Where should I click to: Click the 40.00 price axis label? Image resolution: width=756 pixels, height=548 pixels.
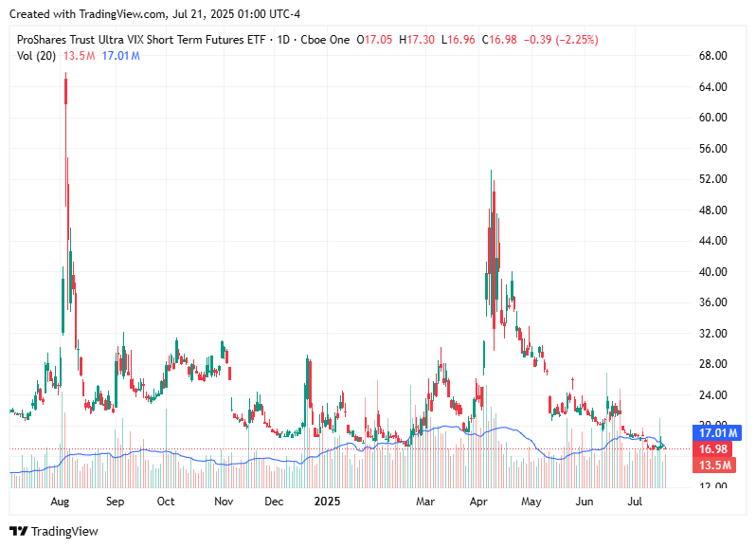click(712, 271)
